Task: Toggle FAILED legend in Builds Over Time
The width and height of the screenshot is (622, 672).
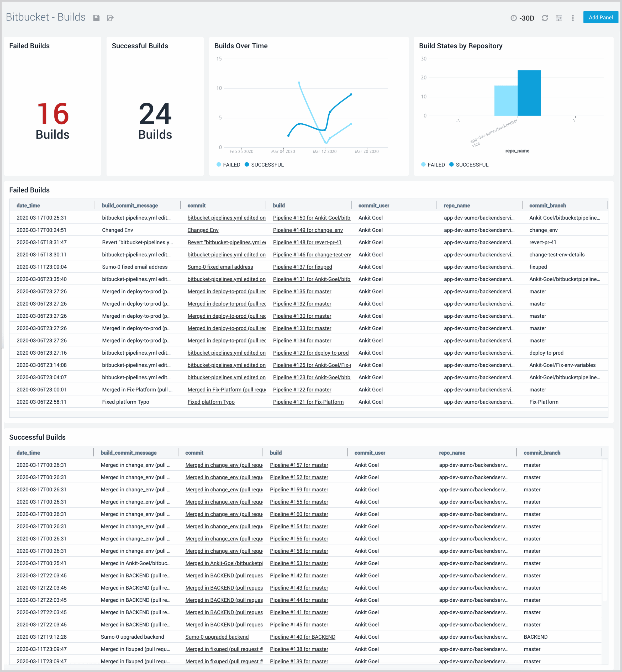Action: 228,165
